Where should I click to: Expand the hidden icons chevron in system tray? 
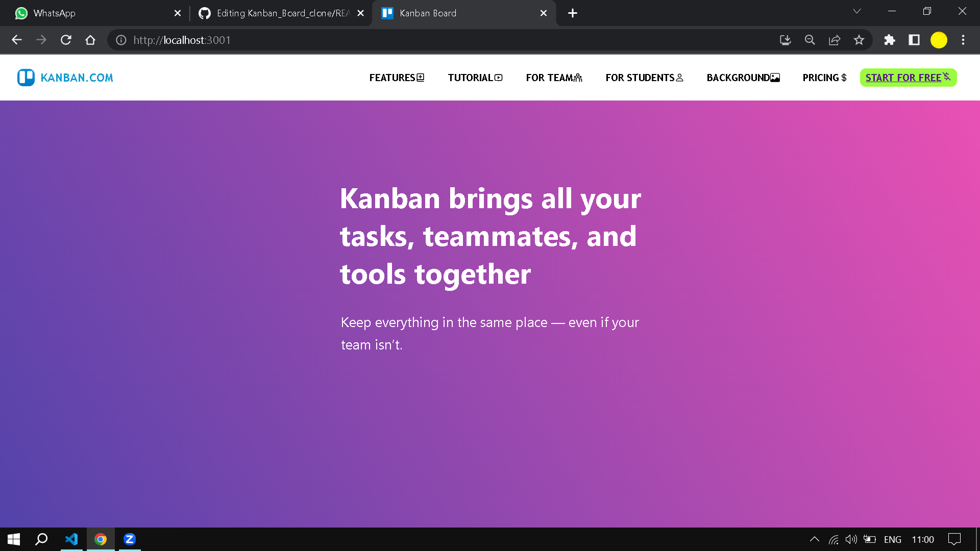815,539
